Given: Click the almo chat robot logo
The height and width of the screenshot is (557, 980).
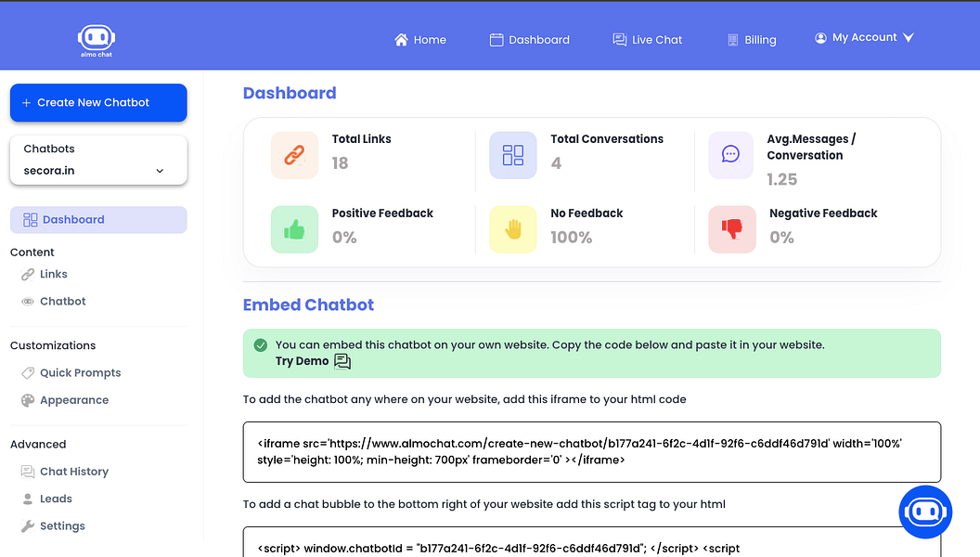Looking at the screenshot, I should [97, 41].
